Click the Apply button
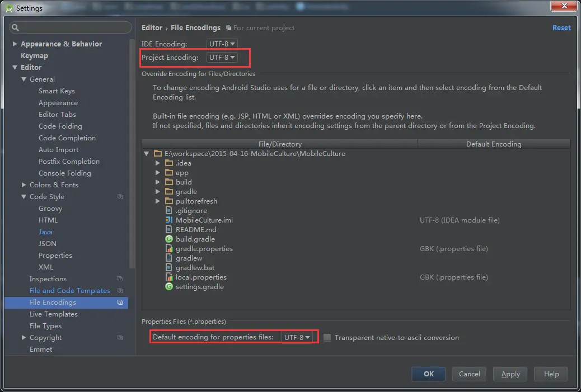This screenshot has height=392, width=581. (x=510, y=374)
